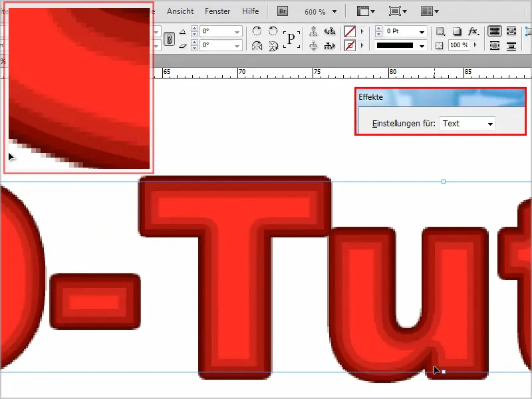532x399 pixels.
Task: Open the screen mode dropdown
Action: (x=398, y=11)
